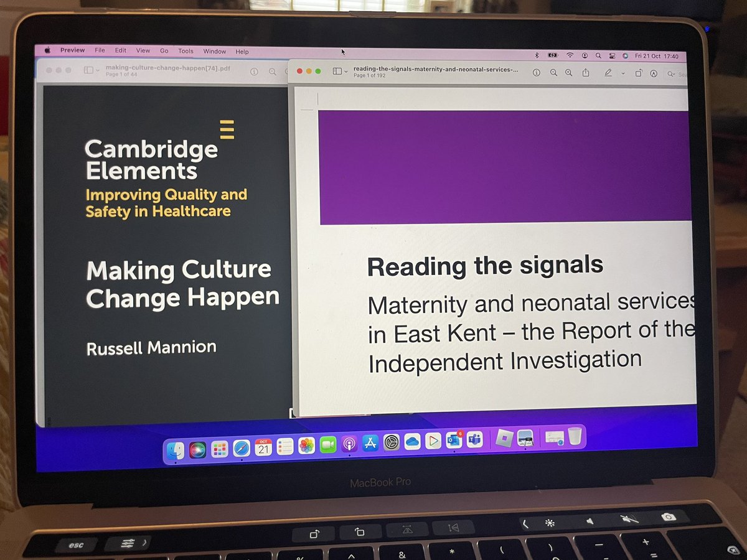
Task: Click 'Cambridge Elements' logo text
Action: click(152, 159)
